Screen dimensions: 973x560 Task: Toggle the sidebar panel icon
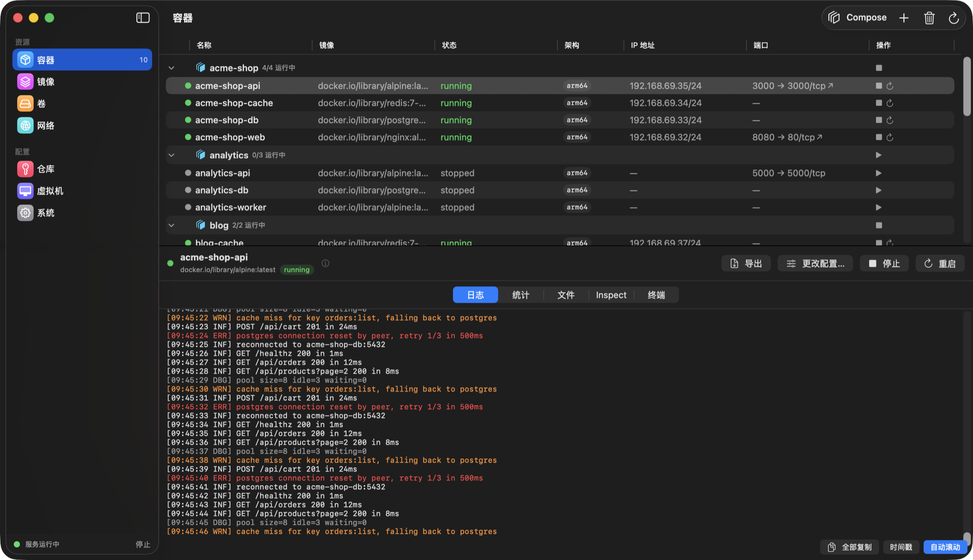pos(143,18)
